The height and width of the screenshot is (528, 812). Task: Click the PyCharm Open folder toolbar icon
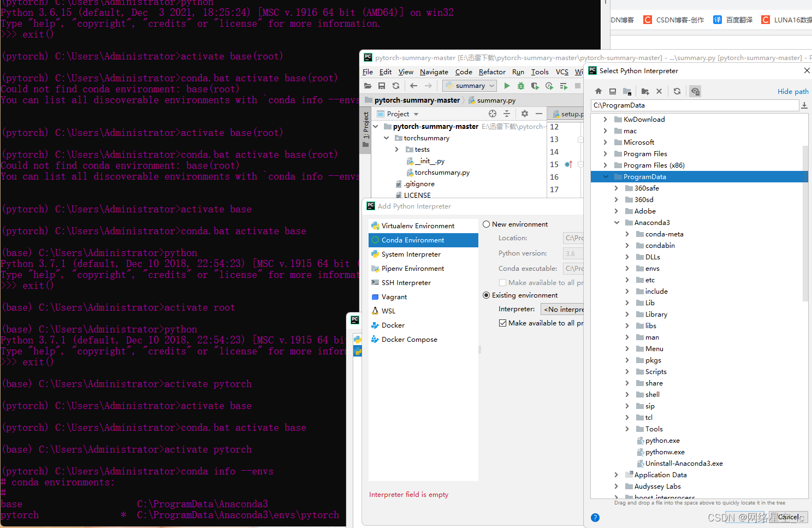pos(368,86)
